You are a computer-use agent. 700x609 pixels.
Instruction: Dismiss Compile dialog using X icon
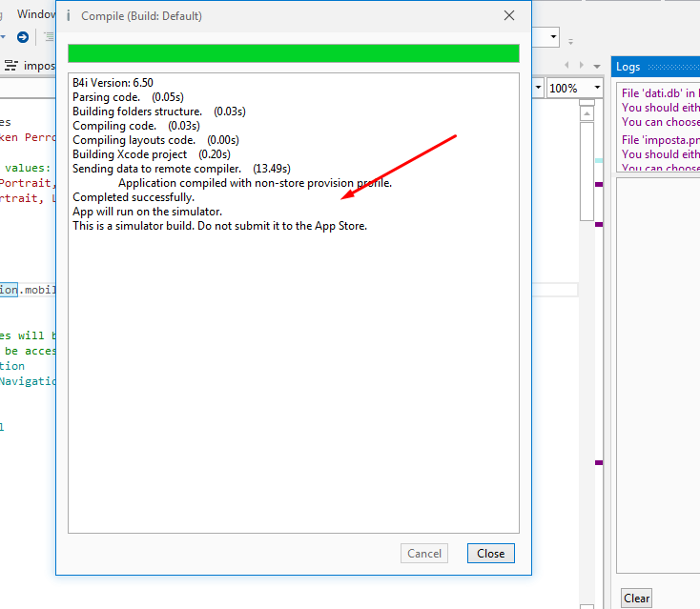coord(509,15)
